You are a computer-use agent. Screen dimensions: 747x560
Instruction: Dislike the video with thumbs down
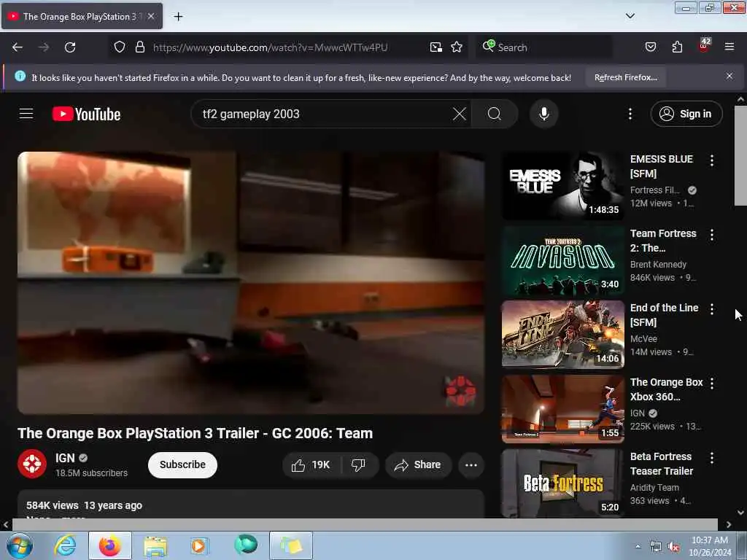(x=359, y=464)
